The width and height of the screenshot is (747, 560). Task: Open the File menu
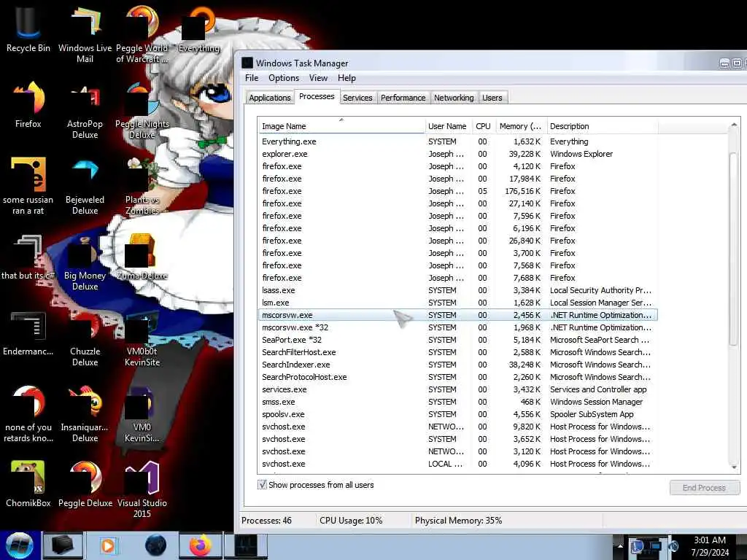252,78
